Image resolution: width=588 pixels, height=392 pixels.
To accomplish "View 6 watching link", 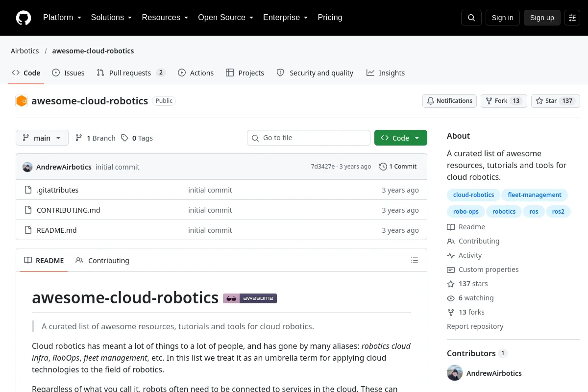I will point(470,298).
